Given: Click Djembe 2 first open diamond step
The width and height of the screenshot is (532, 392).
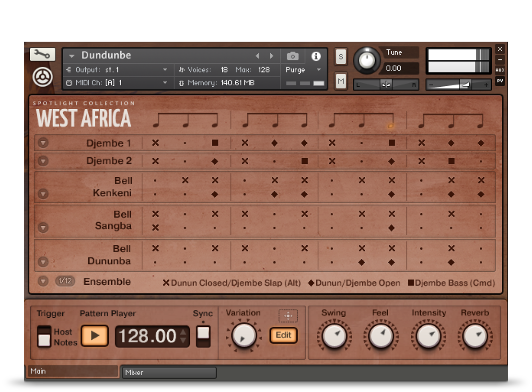Looking at the screenshot, I should coord(215,161).
